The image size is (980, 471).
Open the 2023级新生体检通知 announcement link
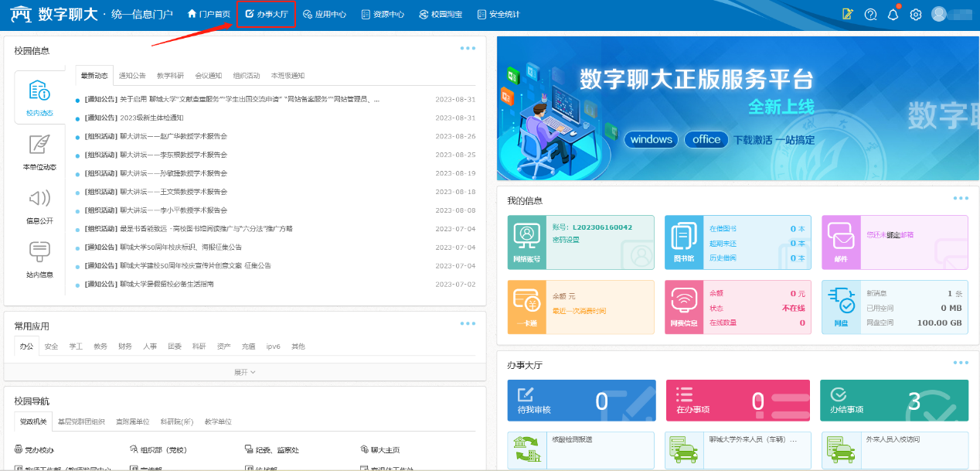point(151,118)
